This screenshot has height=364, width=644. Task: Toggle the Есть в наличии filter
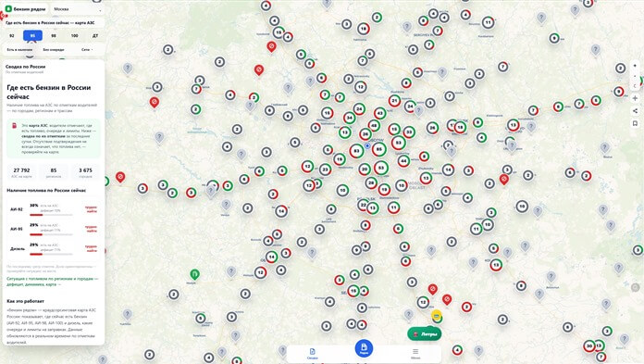[19, 49]
